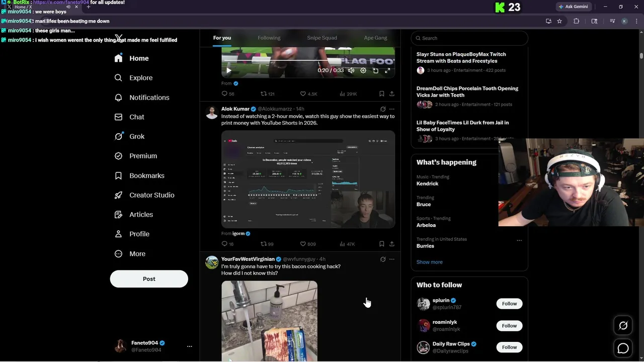
Task: Repost Alok Kumar post with 99 reposts
Action: click(x=267, y=244)
